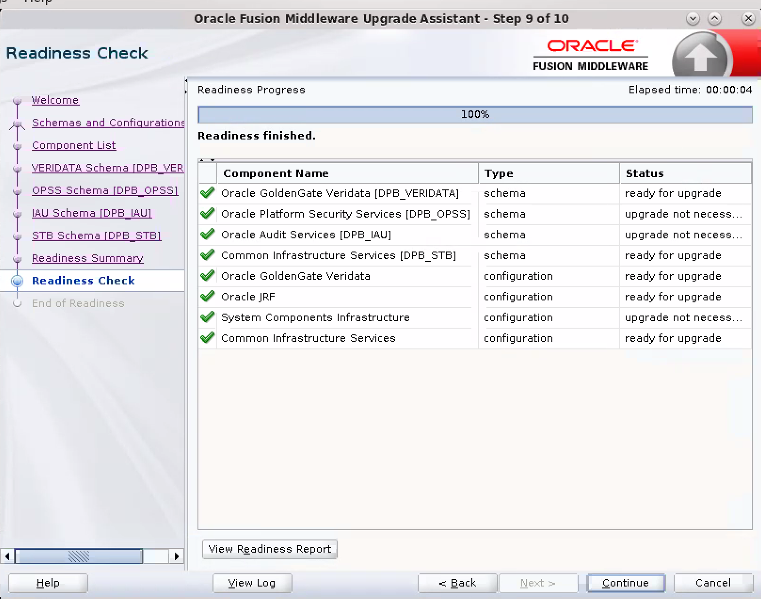761x599 pixels.
Task: Click green checkmark beside Oracle GoldenGate Veridata configuration
Action: (207, 276)
